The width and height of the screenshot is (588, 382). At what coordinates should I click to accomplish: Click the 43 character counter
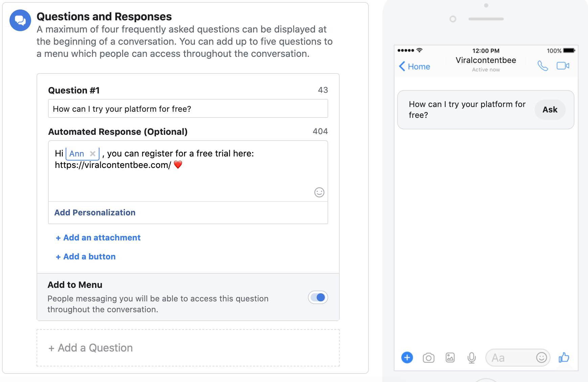tap(323, 90)
